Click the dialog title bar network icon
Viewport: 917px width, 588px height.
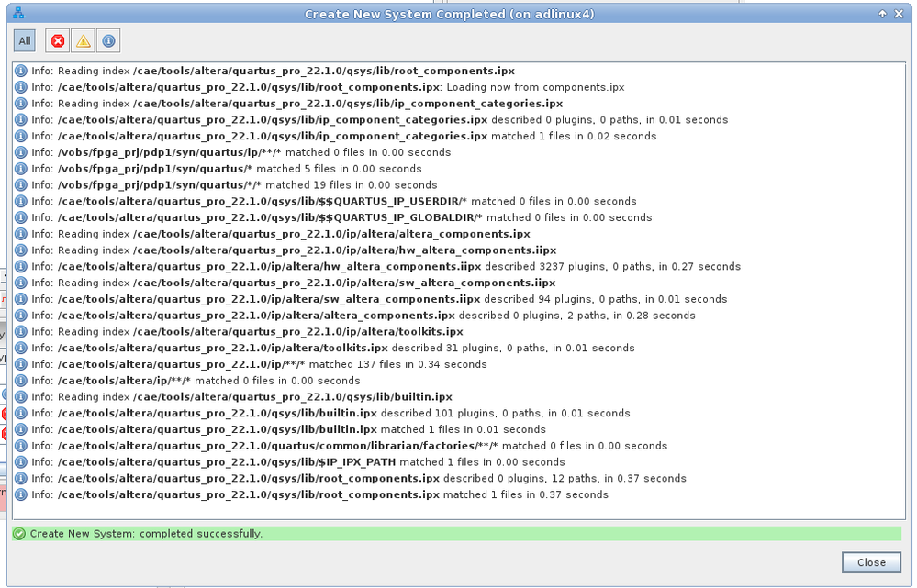click(x=18, y=13)
